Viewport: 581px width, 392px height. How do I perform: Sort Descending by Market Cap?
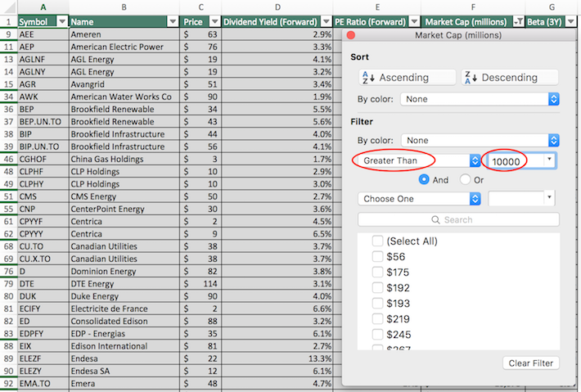[x=509, y=77]
